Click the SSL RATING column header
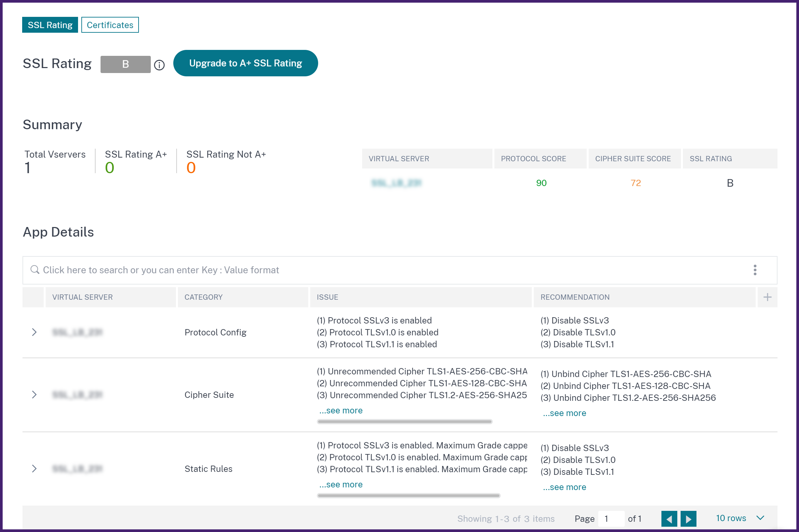 coord(730,159)
